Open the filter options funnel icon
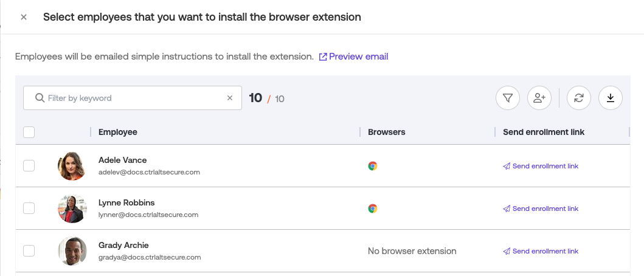 point(508,98)
